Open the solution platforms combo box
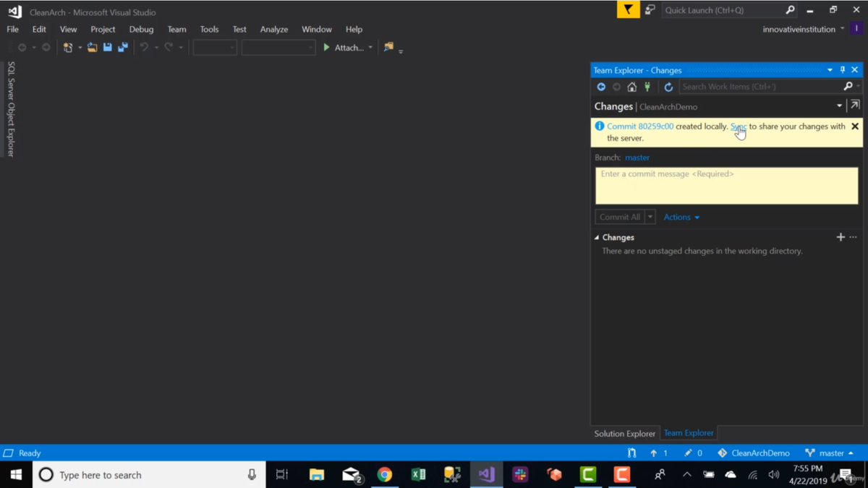The height and width of the screenshot is (488, 868). point(278,48)
